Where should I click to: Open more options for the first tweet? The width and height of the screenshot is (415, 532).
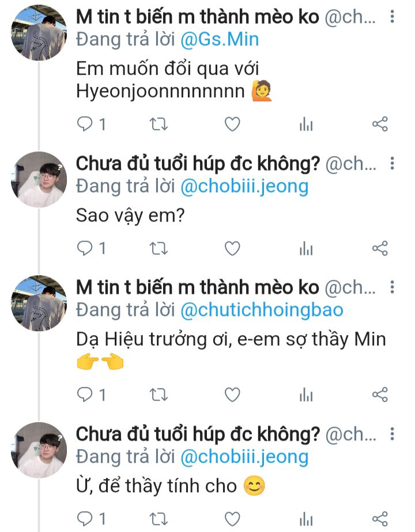click(x=393, y=17)
